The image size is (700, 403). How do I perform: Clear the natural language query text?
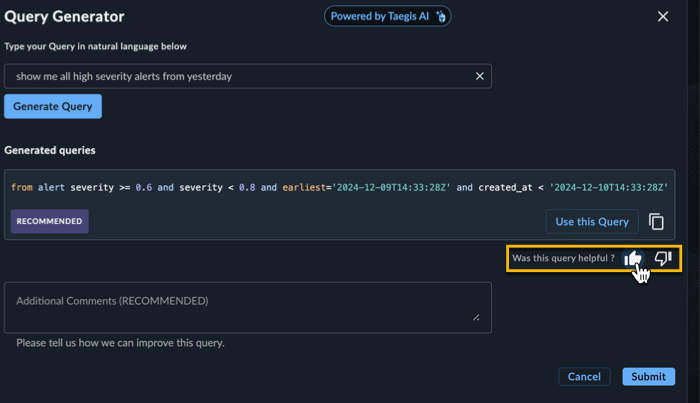tap(479, 76)
